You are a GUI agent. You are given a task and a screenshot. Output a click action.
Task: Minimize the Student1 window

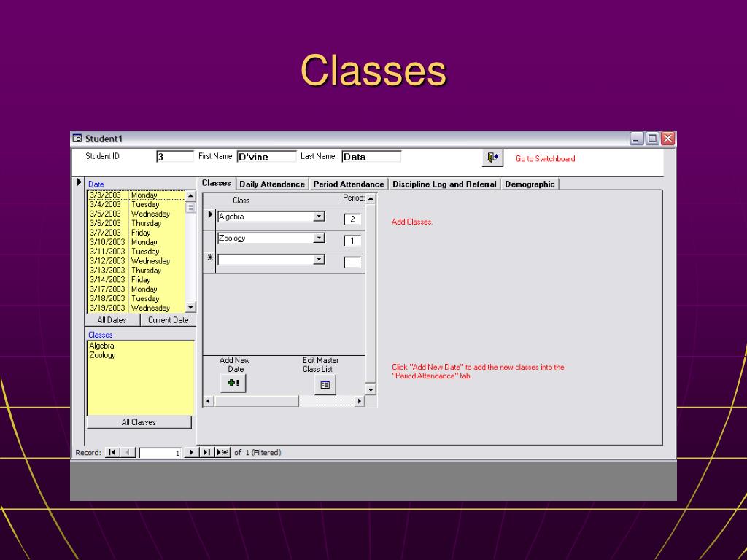point(637,139)
